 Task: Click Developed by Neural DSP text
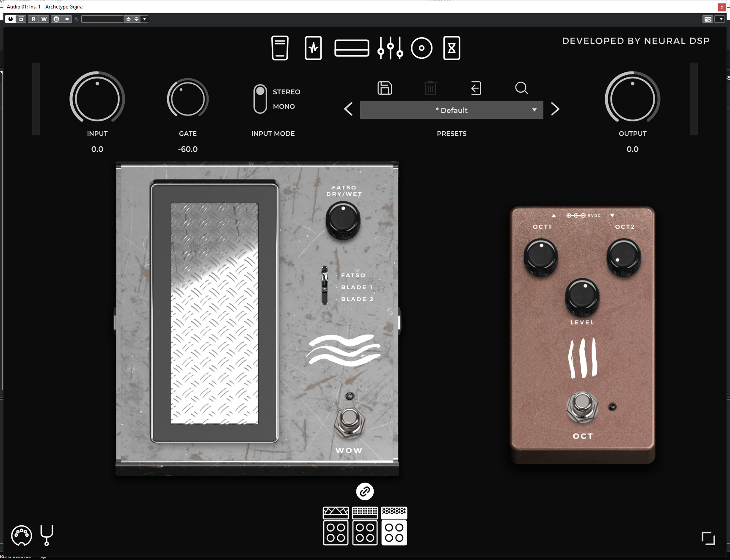tap(636, 41)
